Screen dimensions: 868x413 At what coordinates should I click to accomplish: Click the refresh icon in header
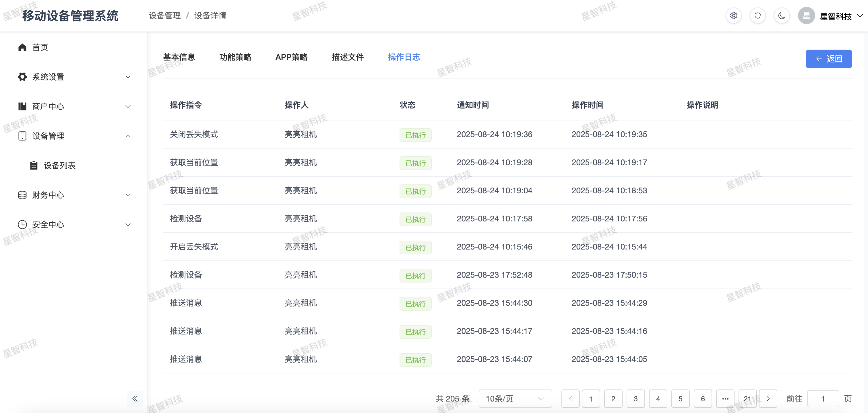[x=757, y=16]
